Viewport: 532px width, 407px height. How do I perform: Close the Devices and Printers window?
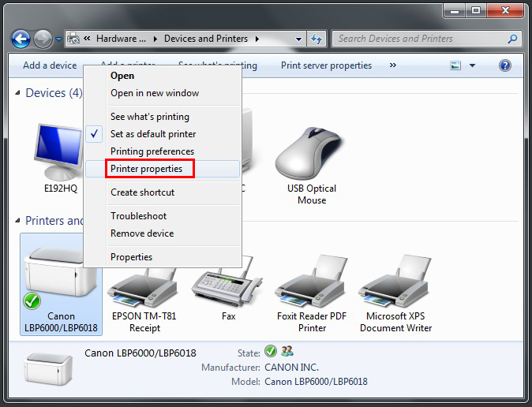point(505,11)
